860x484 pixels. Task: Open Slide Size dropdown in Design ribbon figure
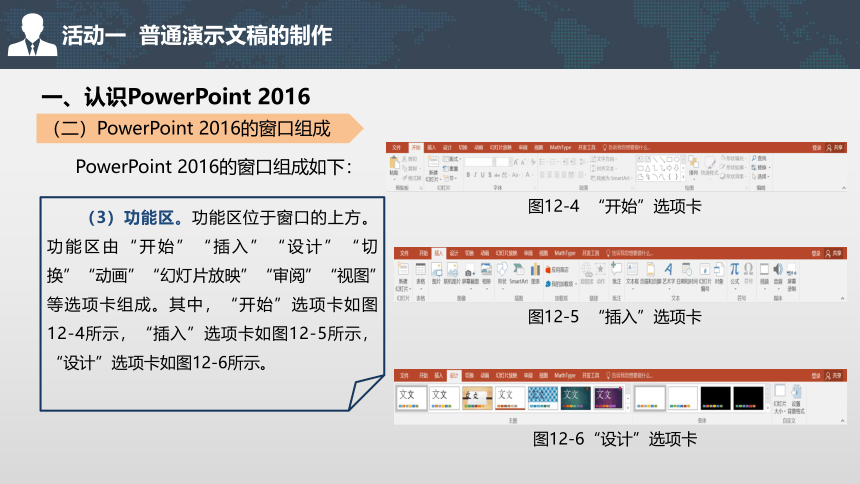(x=780, y=398)
